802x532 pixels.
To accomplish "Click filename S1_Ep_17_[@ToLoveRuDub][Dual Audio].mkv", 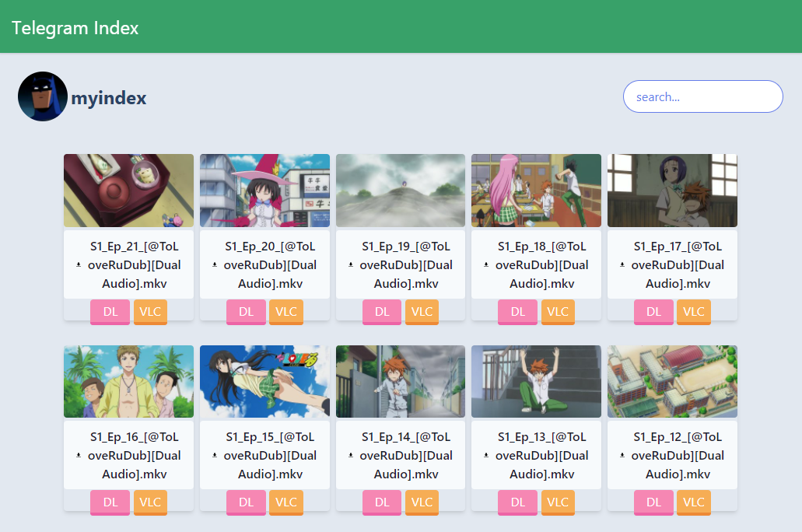I will [678, 265].
